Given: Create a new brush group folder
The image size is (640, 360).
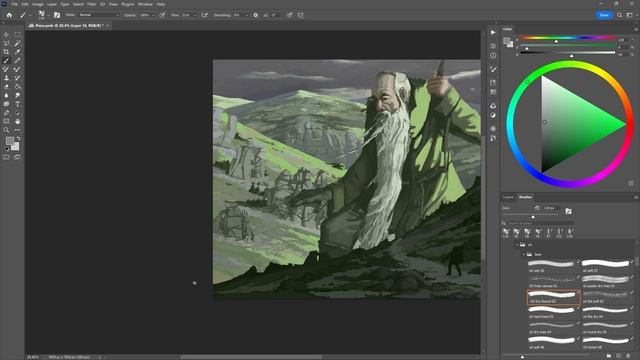Looking at the screenshot, I should [x=609, y=356].
